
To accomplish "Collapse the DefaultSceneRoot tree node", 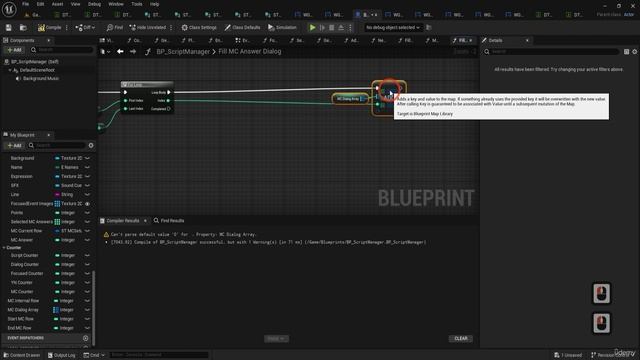I will point(10,70).
